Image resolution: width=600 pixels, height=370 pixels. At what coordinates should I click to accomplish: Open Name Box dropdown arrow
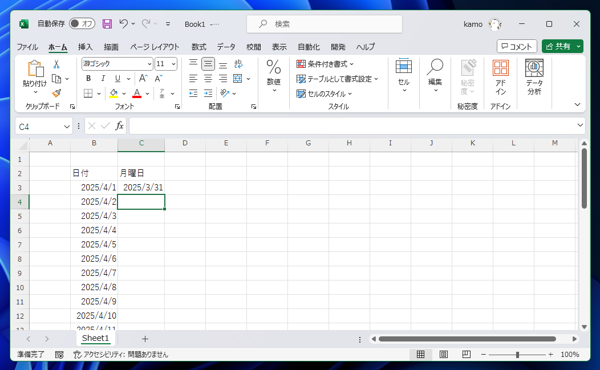67,127
